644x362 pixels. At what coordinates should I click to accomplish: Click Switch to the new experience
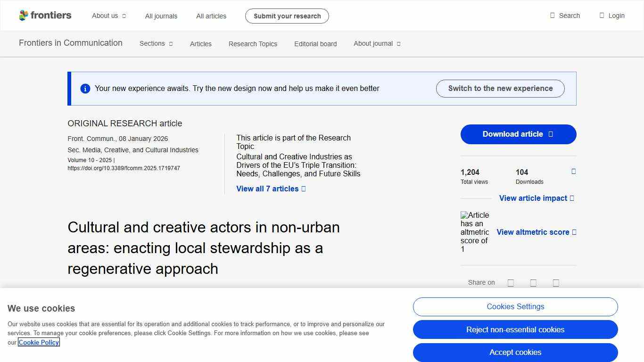pos(500,88)
